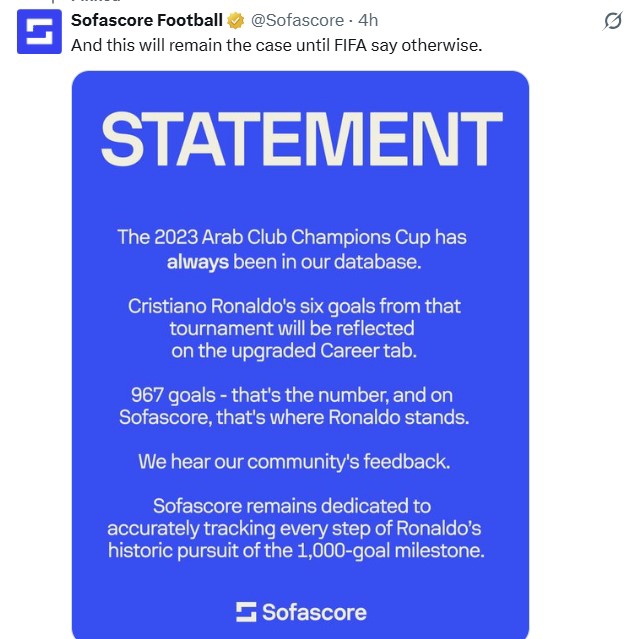The height and width of the screenshot is (639, 627).
Task: Click the STATEMENT headline in image
Action: coord(301,140)
